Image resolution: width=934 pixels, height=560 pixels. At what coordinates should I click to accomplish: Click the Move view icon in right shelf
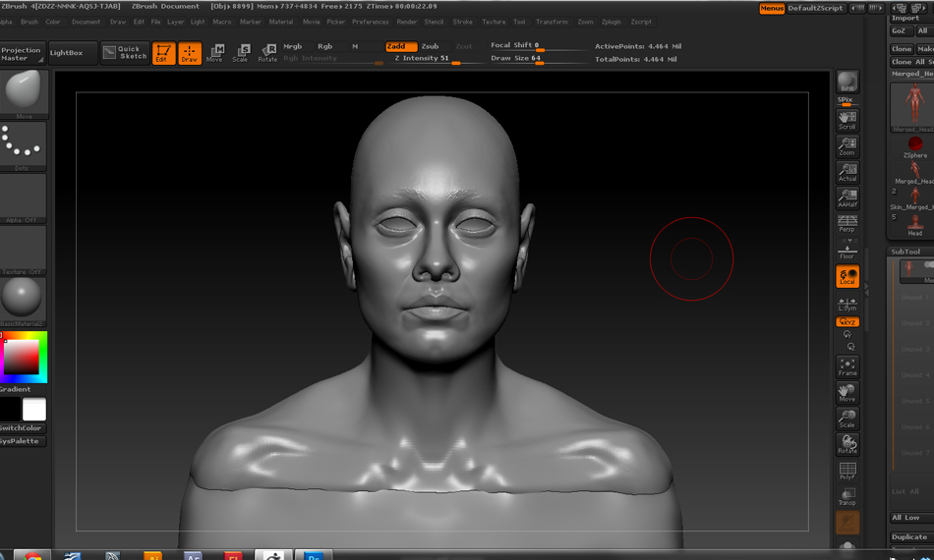tap(847, 393)
